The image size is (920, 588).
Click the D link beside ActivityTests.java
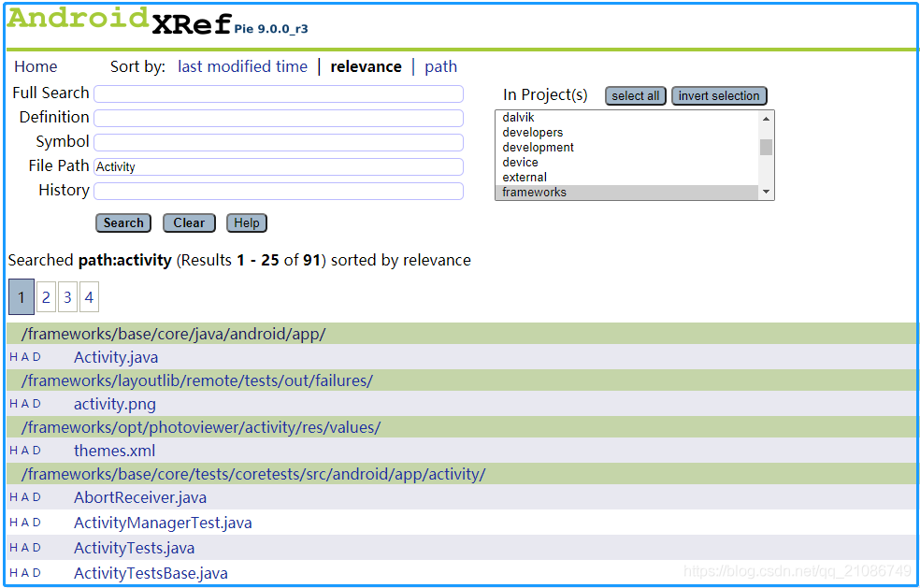36,548
